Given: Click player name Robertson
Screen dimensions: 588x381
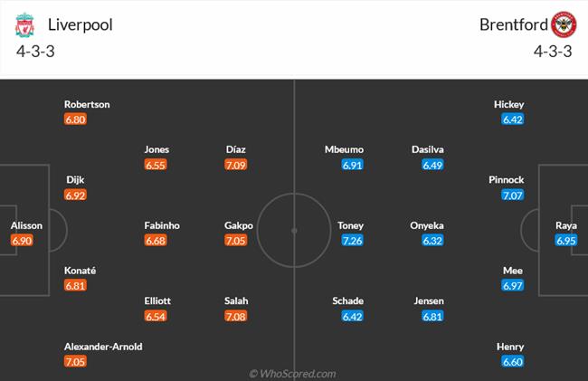Looking at the screenshot, I should [88, 104].
